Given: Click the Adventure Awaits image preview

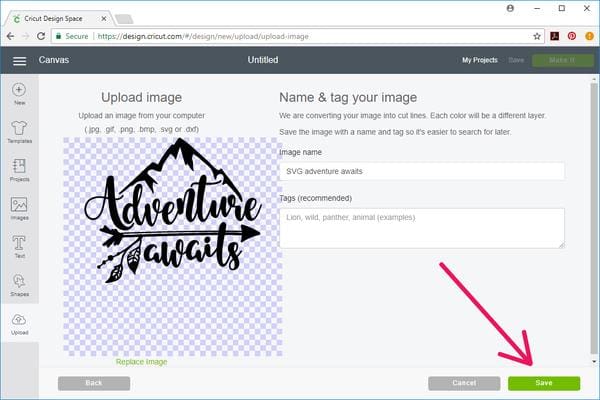Looking at the screenshot, I should (173, 247).
